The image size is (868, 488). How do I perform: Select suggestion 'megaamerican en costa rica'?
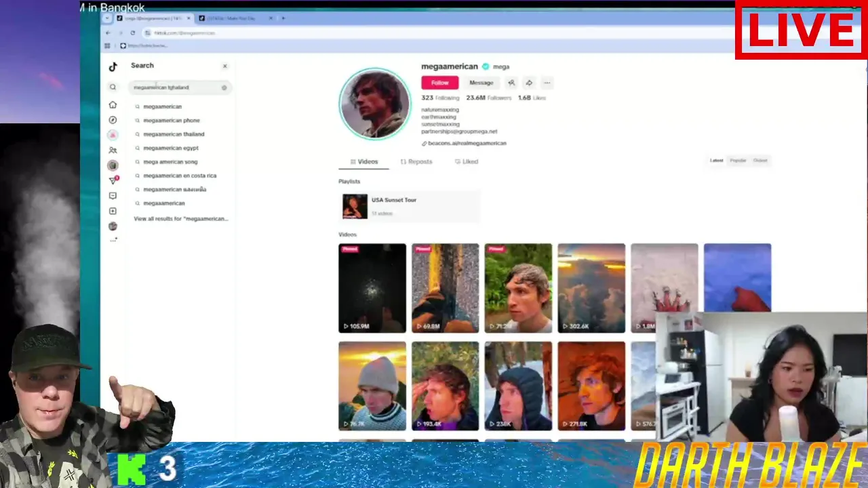[180, 176]
